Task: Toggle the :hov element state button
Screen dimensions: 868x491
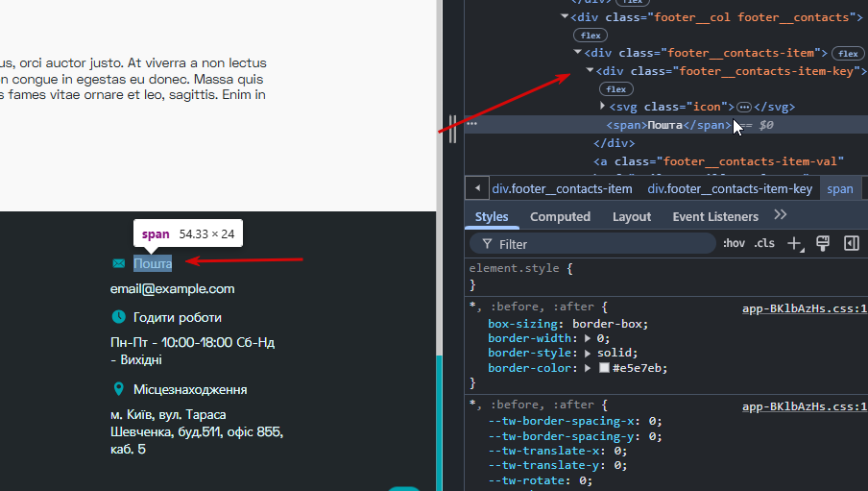Action: pos(734,243)
